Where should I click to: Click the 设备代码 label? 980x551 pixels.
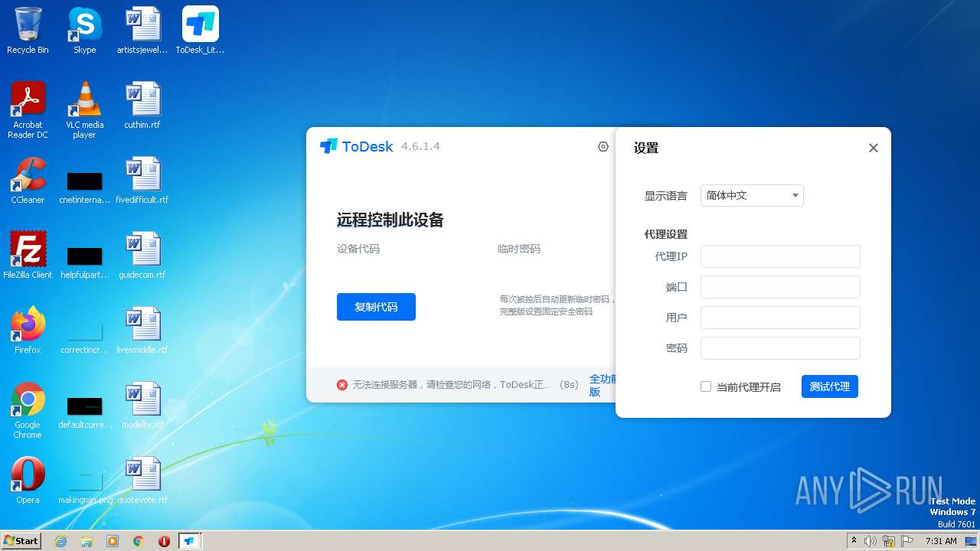[x=358, y=249]
